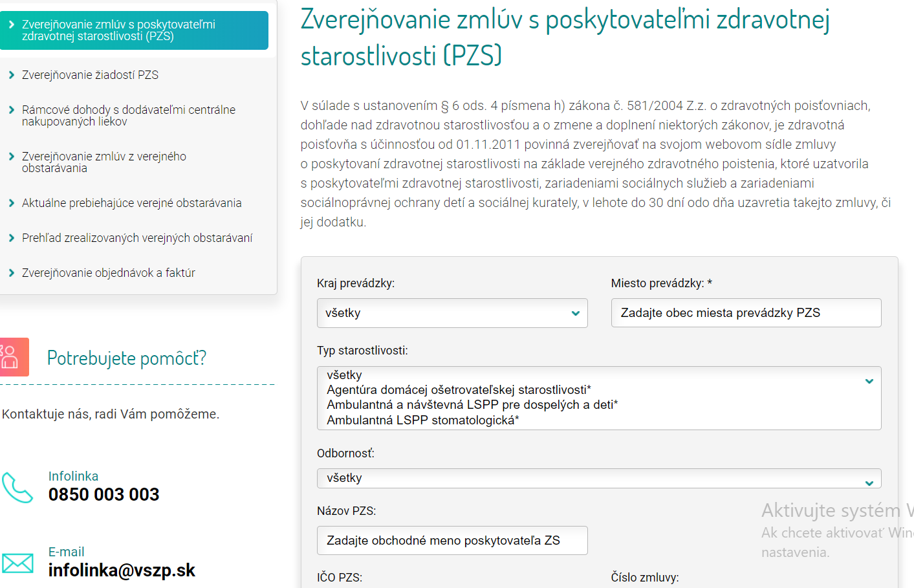Click chevron beside Zverejňovanie žiadostí PZS
Viewport: 914px width, 588px height.
tap(12, 75)
